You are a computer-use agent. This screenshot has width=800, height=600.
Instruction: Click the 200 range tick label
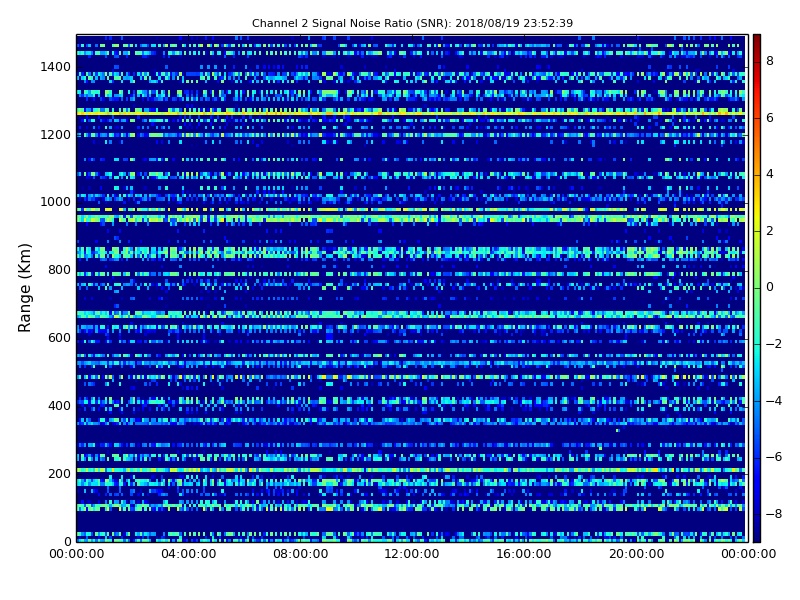(x=59, y=473)
